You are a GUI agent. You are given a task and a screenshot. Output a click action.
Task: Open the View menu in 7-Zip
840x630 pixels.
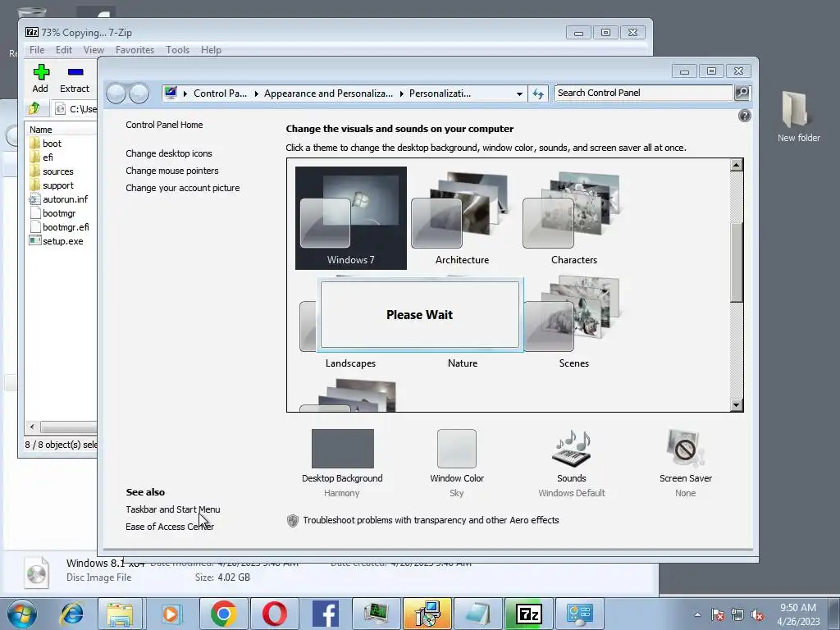click(x=94, y=50)
